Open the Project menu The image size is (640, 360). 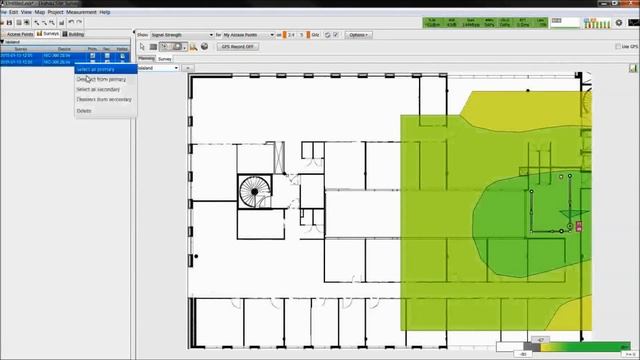tap(56, 12)
